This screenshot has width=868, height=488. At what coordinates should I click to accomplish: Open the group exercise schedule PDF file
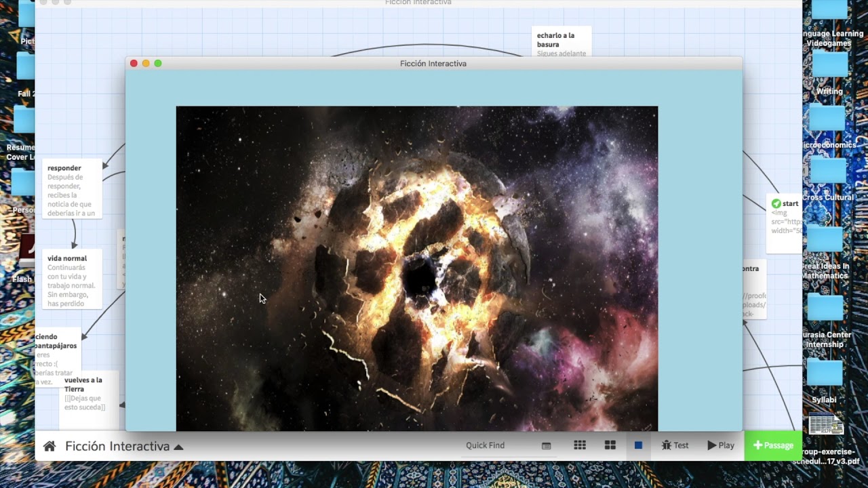[x=826, y=437]
